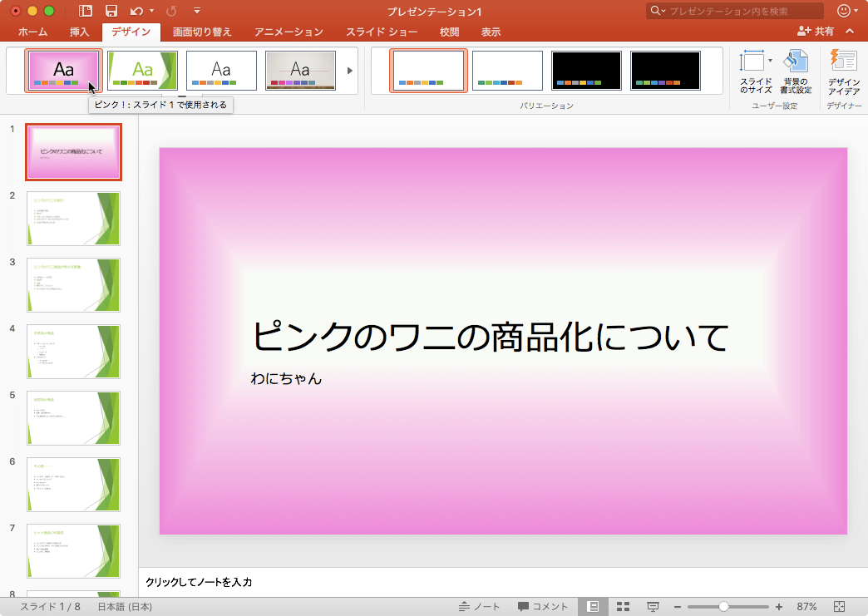
Task: Start slideshow view icon in status bar
Action: [x=653, y=607]
